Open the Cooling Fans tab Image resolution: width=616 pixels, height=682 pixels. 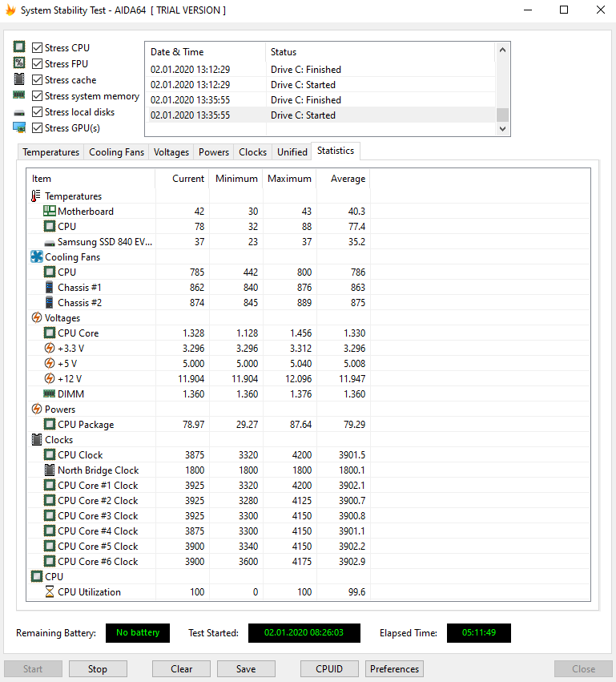pyautogui.click(x=116, y=151)
